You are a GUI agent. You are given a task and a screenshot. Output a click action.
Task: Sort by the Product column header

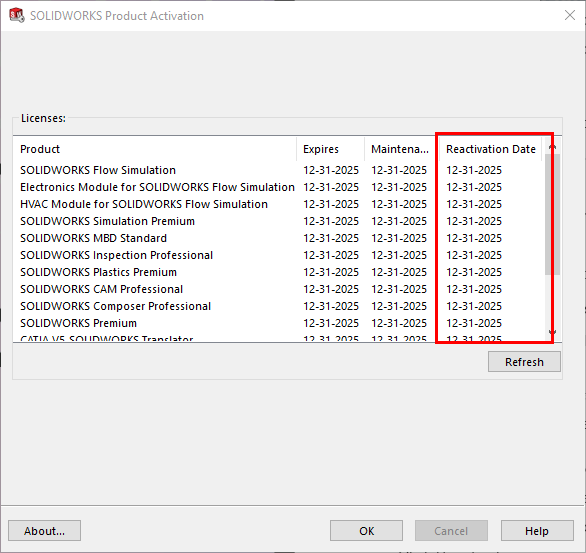[155, 149]
